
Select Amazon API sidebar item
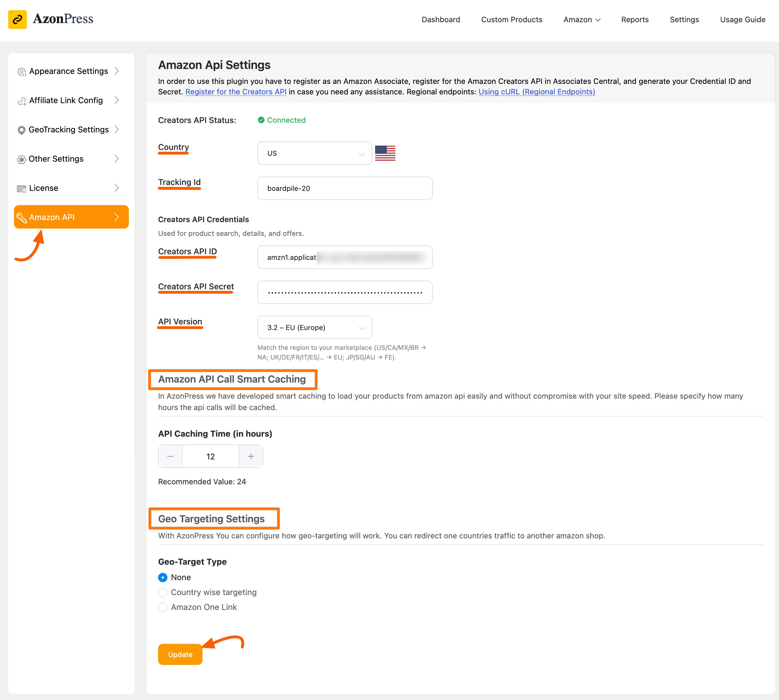72,217
